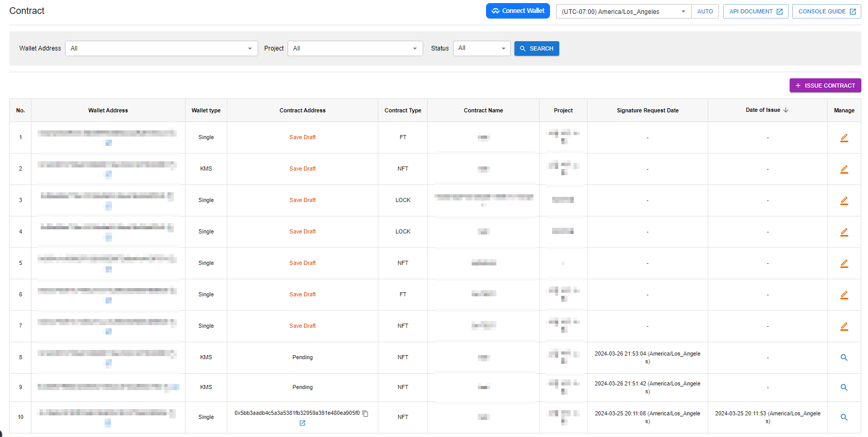Click Pending status in row 8
This screenshot has width=868, height=437.
click(x=303, y=358)
